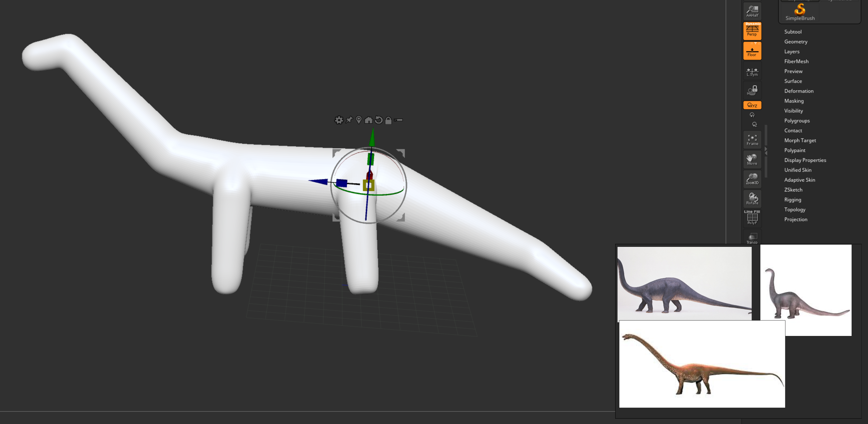Toggle the Persp perspective button
The height and width of the screenshot is (424, 868).
[x=752, y=31]
